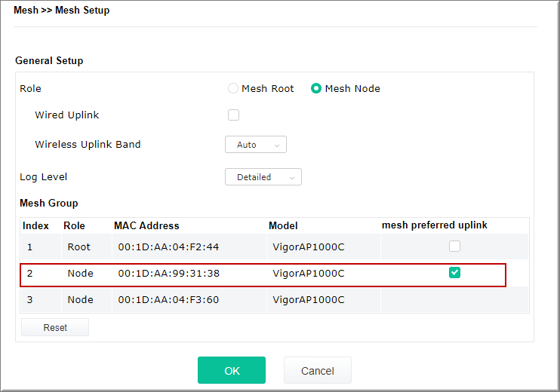Open the Wireless Uplink Band dropdown
Image resolution: width=560 pixels, height=392 pixels.
pyautogui.click(x=255, y=145)
